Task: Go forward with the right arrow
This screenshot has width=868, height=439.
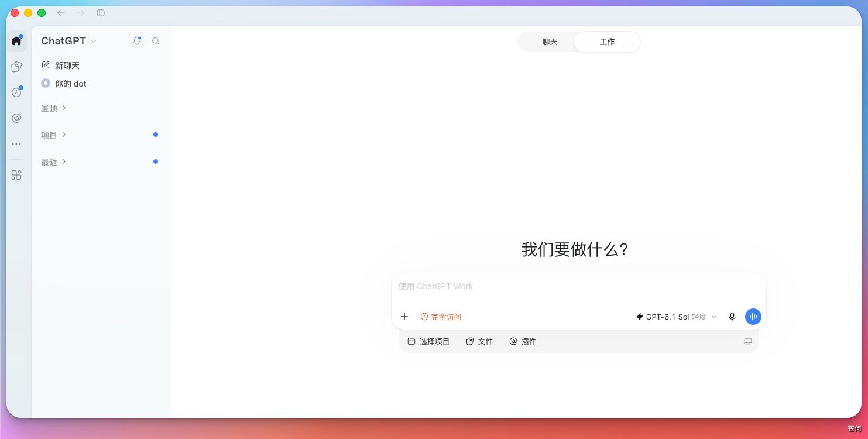Action: 81,13
